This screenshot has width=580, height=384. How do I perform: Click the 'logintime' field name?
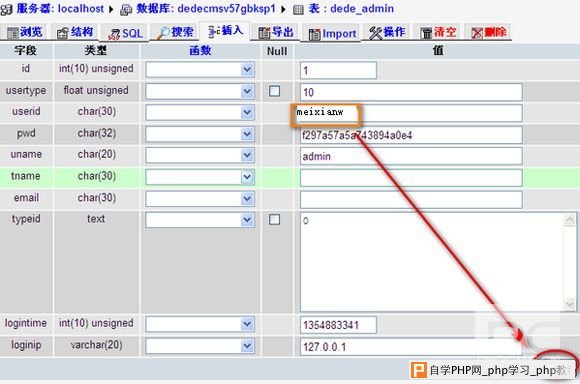(26, 323)
